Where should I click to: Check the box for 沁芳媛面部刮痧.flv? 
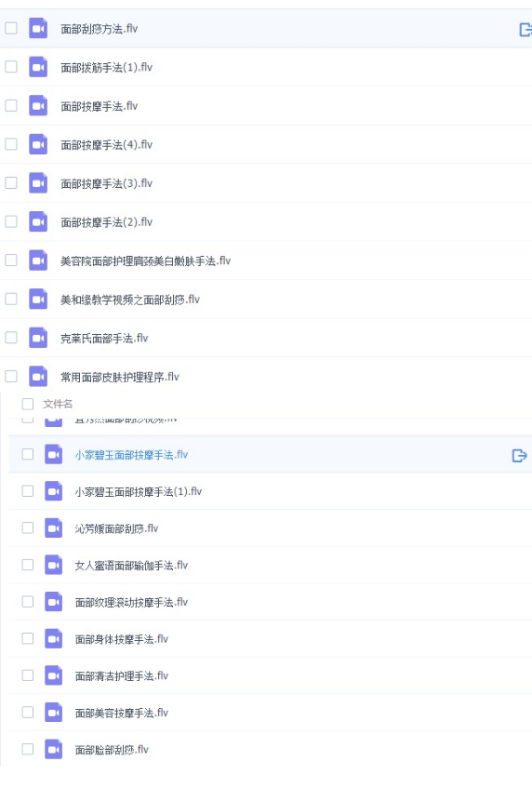pyautogui.click(x=28, y=528)
